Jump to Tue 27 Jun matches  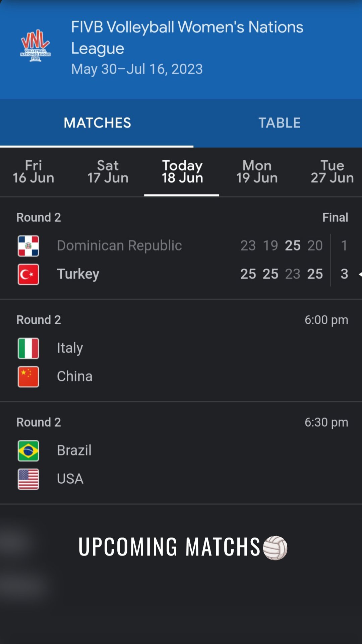pyautogui.click(x=332, y=172)
